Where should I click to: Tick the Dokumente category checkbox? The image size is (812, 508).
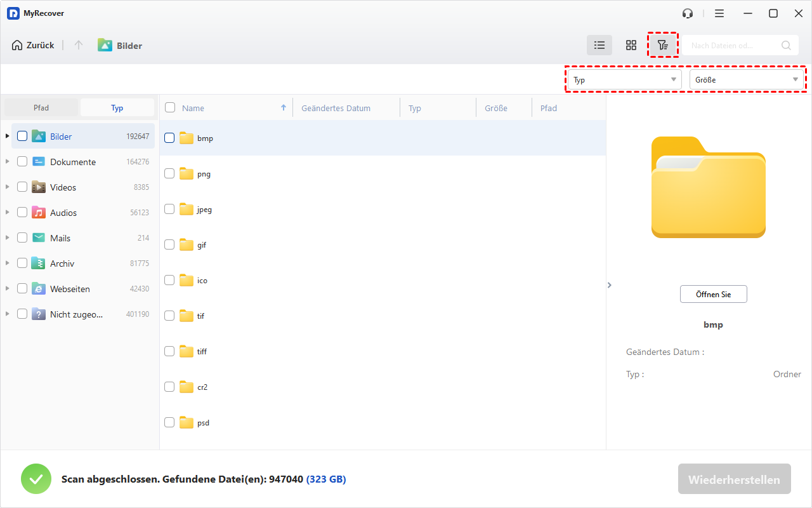pos(22,162)
